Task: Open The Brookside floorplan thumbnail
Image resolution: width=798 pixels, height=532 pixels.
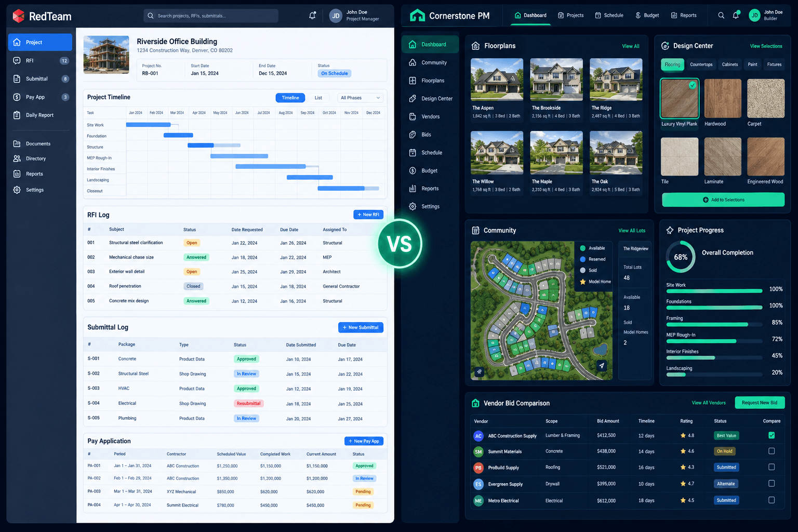Action: [x=556, y=79]
